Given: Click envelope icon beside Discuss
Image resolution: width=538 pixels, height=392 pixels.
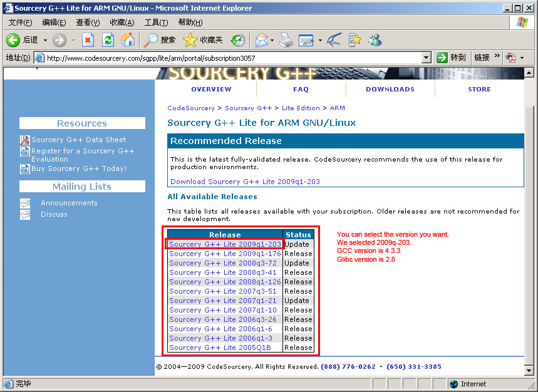Looking at the screenshot, I should coord(25,215).
